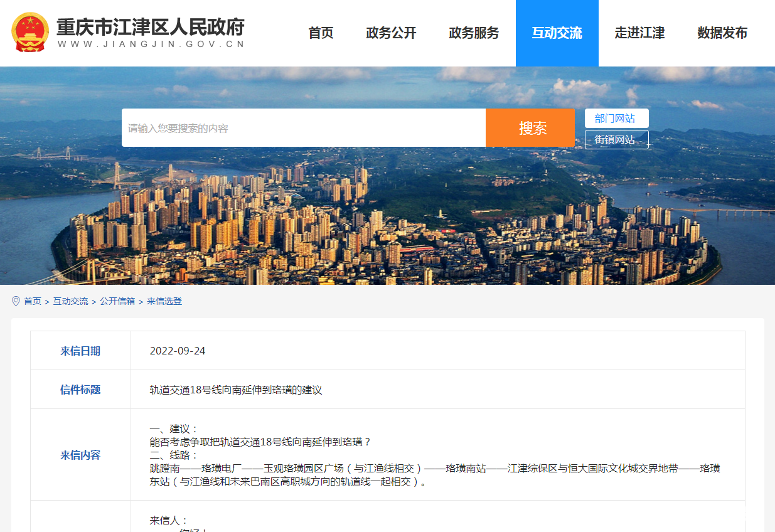Click the date 2022-09-24
Viewport: 775px width, 532px height.
pos(178,351)
